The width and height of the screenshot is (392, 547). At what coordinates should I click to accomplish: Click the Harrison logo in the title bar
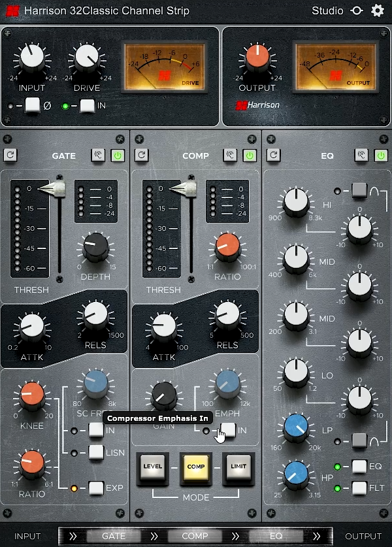click(13, 11)
